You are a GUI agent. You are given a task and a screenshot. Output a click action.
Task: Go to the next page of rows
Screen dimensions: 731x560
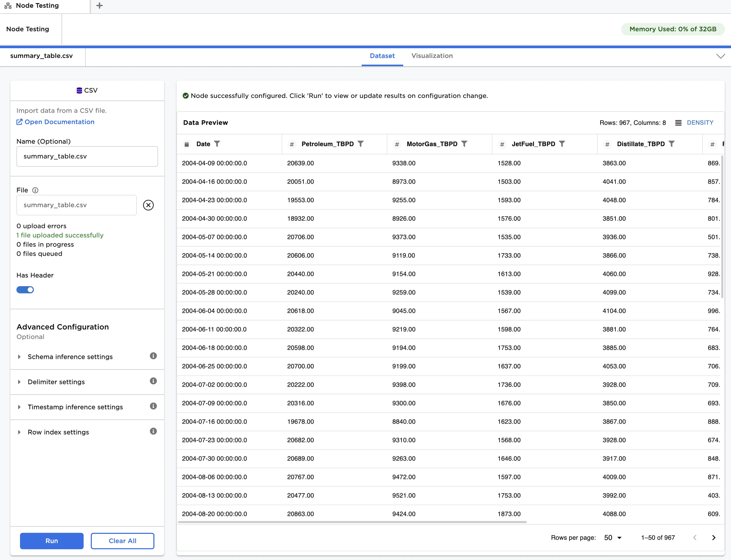[x=714, y=537]
